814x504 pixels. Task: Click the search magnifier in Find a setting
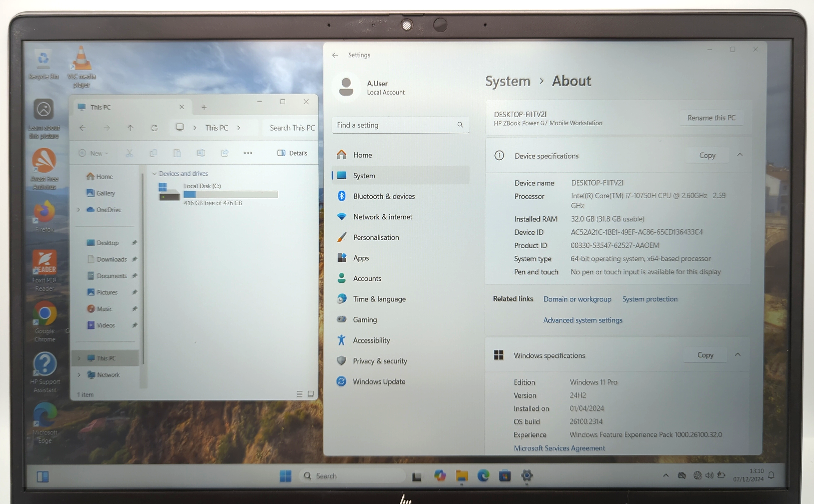click(x=460, y=125)
